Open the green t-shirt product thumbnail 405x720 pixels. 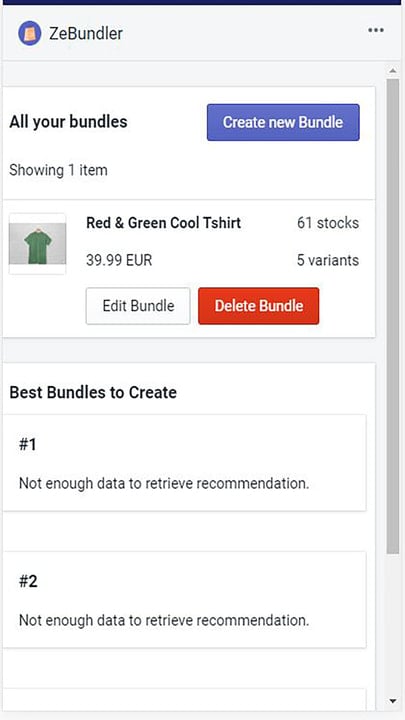37,244
